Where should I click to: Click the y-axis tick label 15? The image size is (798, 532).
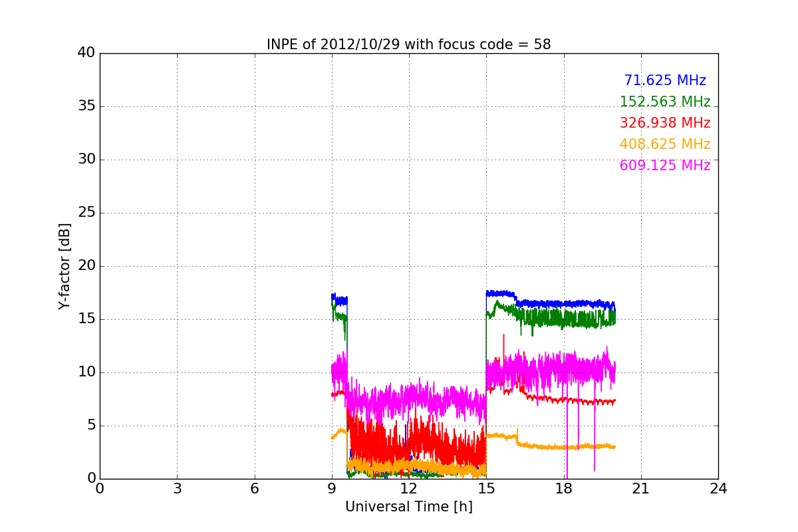click(x=86, y=319)
